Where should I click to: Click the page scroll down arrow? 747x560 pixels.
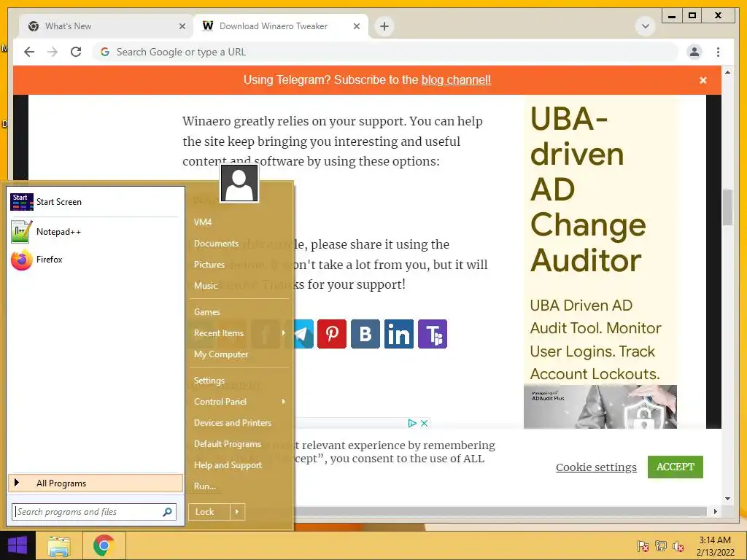727,499
